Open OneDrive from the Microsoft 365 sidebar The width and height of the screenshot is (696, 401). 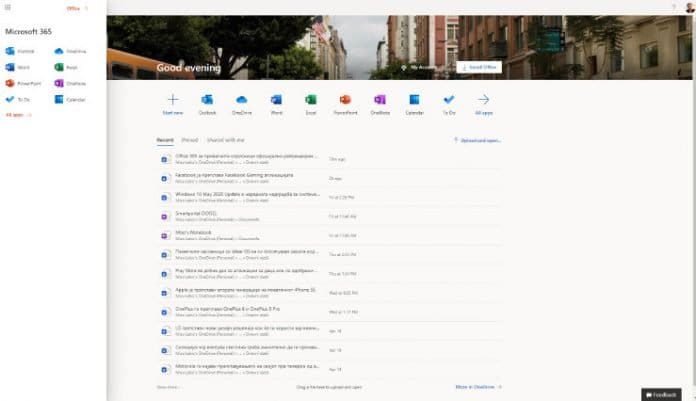tap(70, 51)
